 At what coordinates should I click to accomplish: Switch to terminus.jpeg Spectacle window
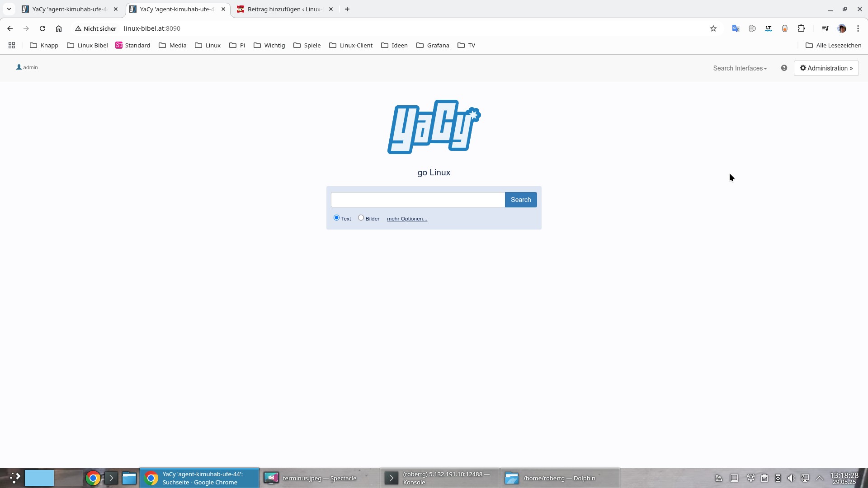[319, 478]
